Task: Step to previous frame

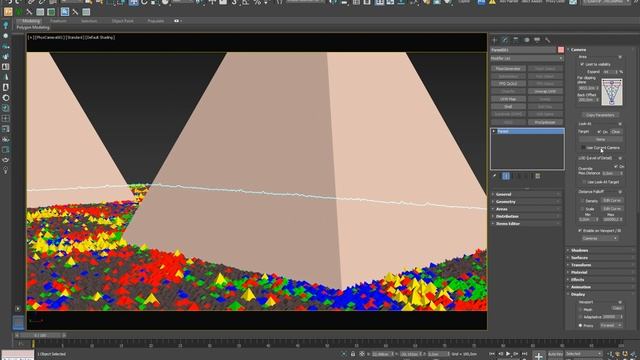Action: (500, 354)
